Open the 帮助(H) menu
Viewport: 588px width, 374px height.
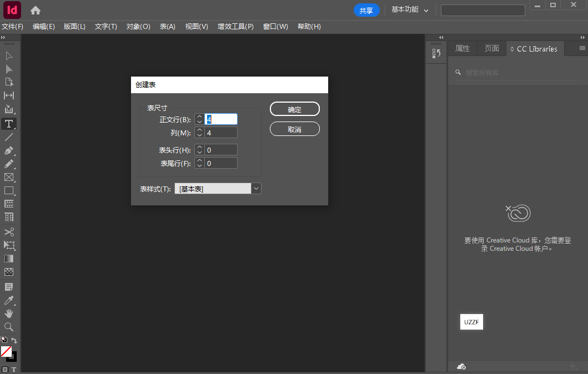309,27
